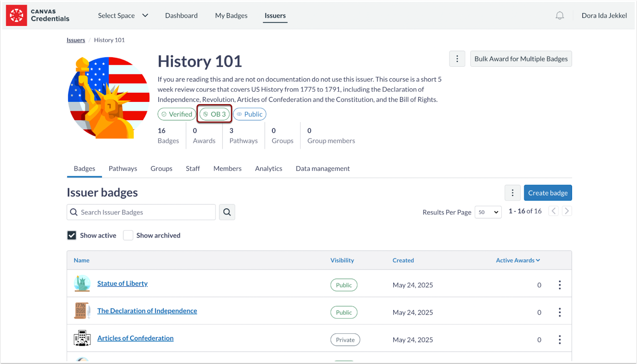
Task: Open My Badges in top navigation
Action: (x=231, y=16)
